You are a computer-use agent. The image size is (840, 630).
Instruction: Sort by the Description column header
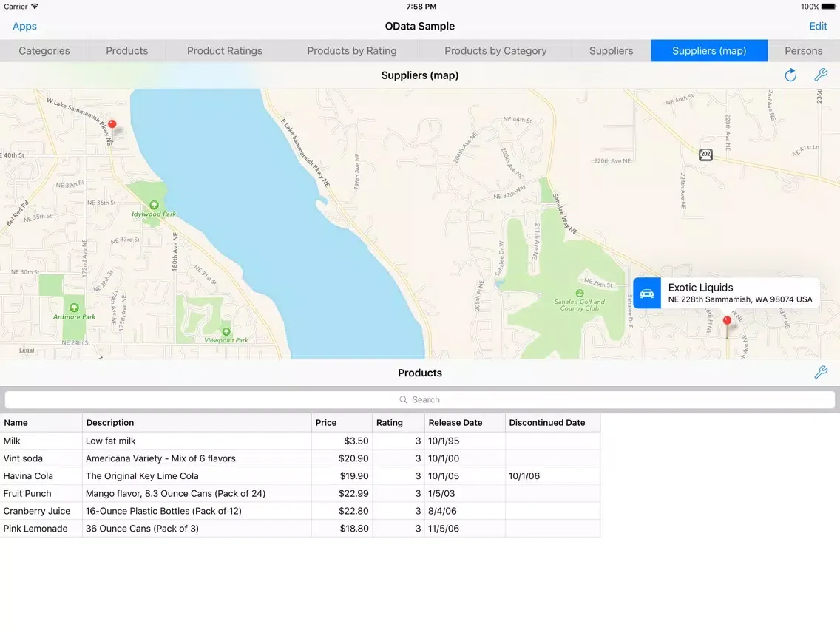point(197,423)
